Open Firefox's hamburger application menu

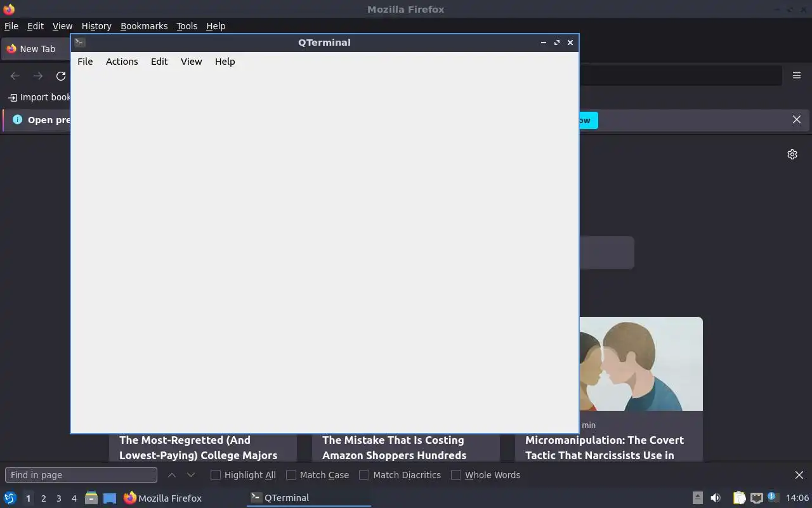797,76
